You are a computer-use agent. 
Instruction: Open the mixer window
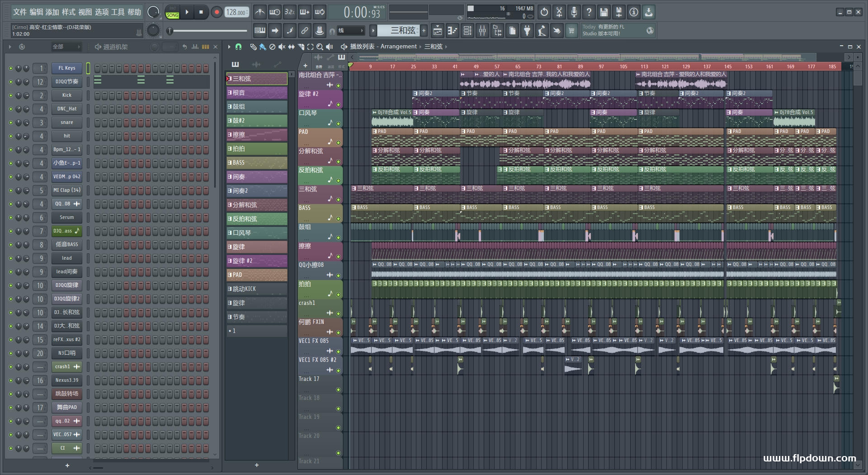[x=482, y=31]
